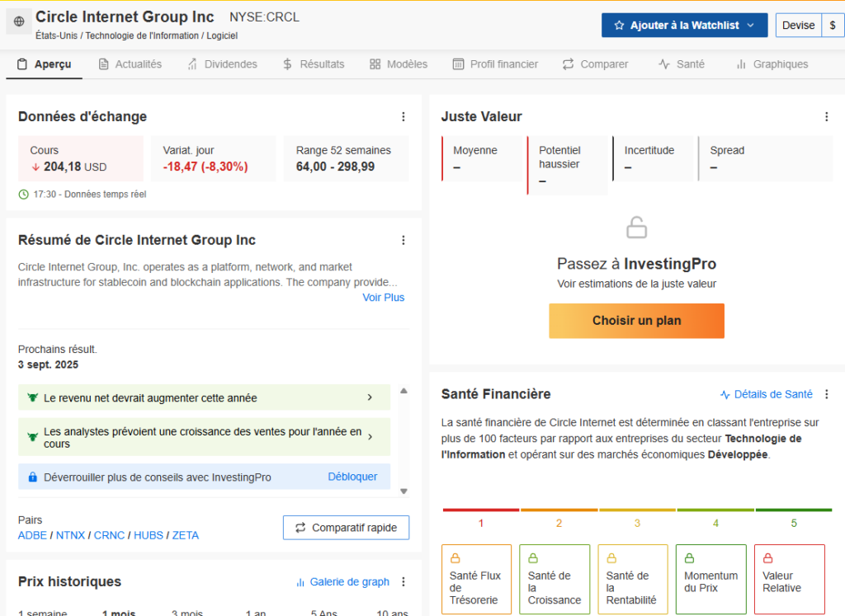Select the 1 mois historical price range
845x616 pixels.
coord(119,613)
